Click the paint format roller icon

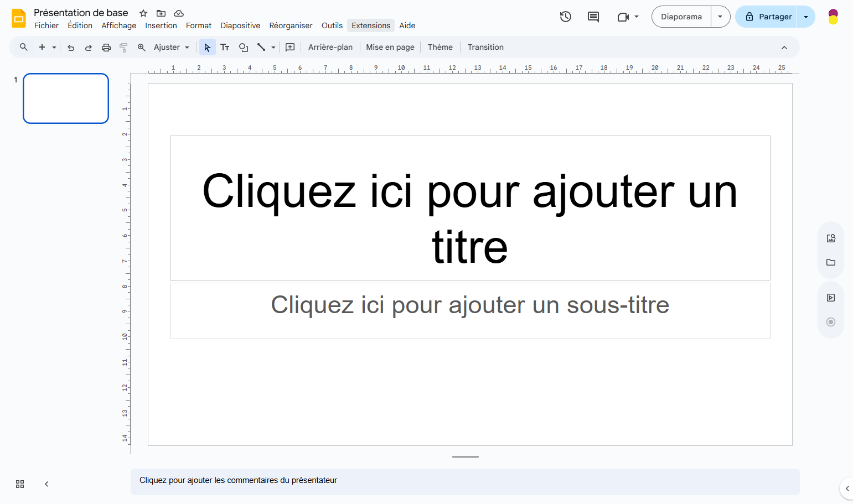tap(124, 48)
